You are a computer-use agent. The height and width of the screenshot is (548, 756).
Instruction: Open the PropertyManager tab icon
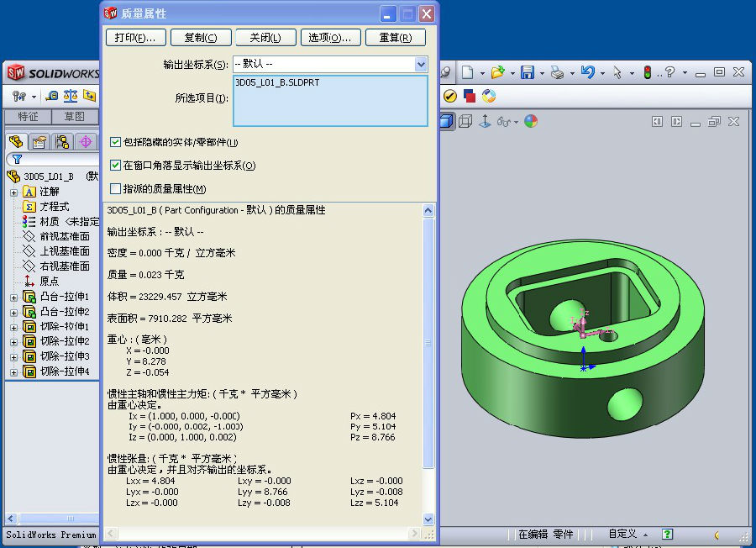(39, 141)
